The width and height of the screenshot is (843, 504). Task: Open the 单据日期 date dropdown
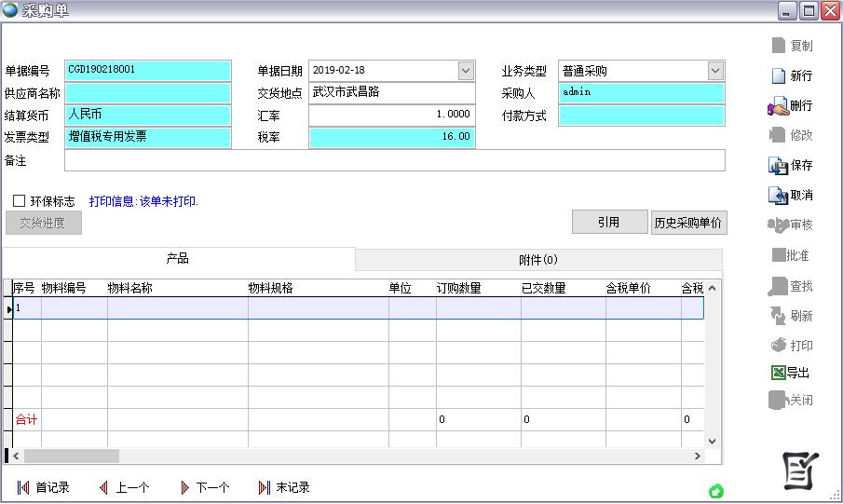466,71
